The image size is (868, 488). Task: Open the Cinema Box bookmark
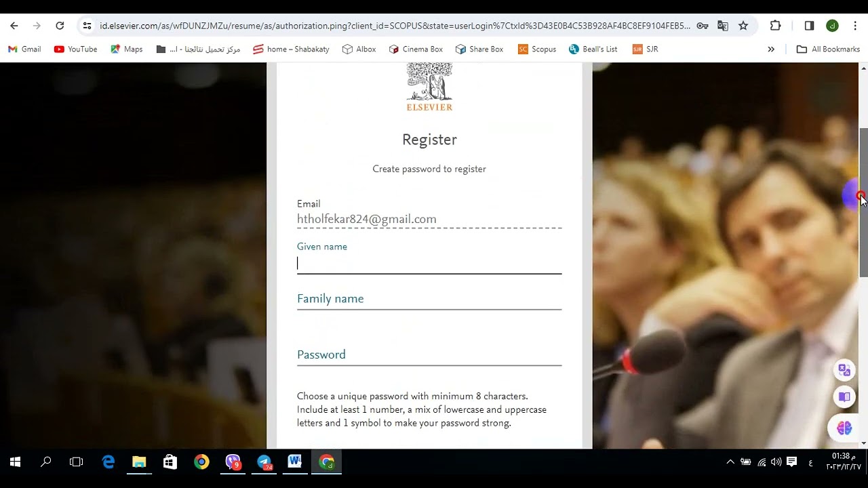[416, 49]
